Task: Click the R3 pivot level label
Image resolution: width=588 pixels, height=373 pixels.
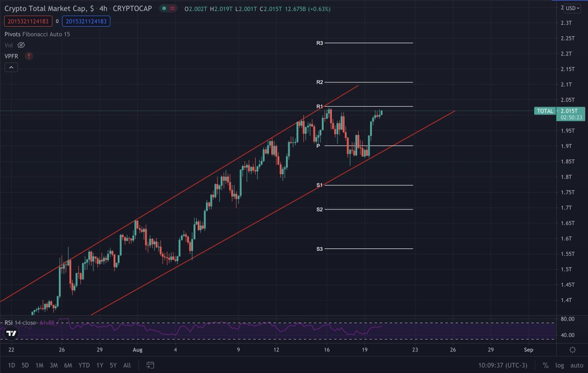Action: point(319,43)
